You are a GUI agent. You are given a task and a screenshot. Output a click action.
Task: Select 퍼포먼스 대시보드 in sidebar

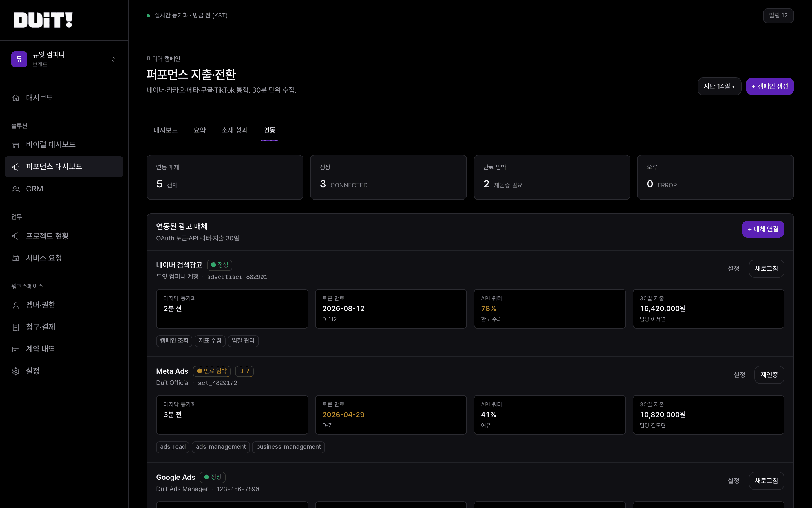[x=64, y=167]
